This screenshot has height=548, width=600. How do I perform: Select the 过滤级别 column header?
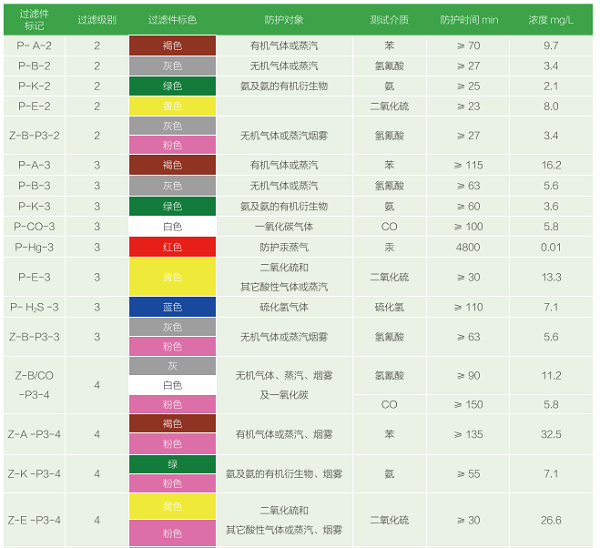97,19
